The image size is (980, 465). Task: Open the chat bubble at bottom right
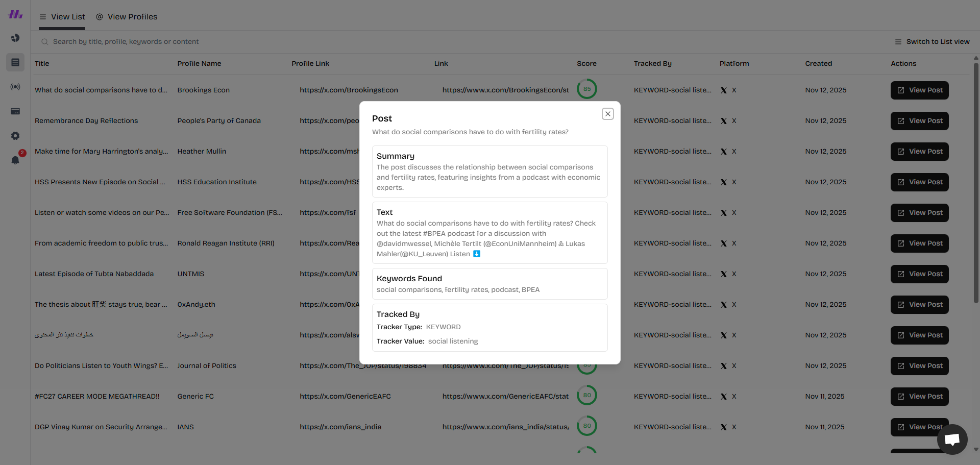click(x=952, y=439)
